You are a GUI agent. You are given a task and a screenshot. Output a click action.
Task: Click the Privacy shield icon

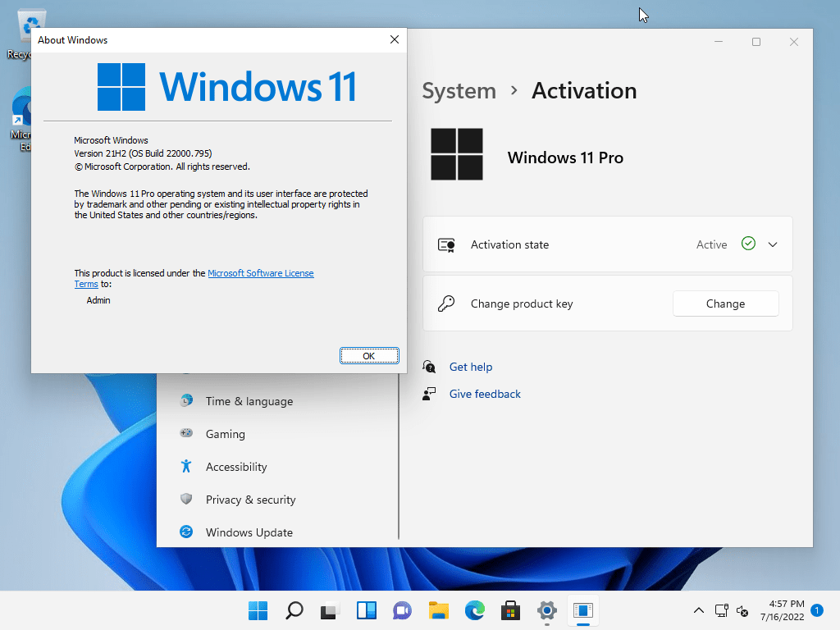(x=186, y=499)
